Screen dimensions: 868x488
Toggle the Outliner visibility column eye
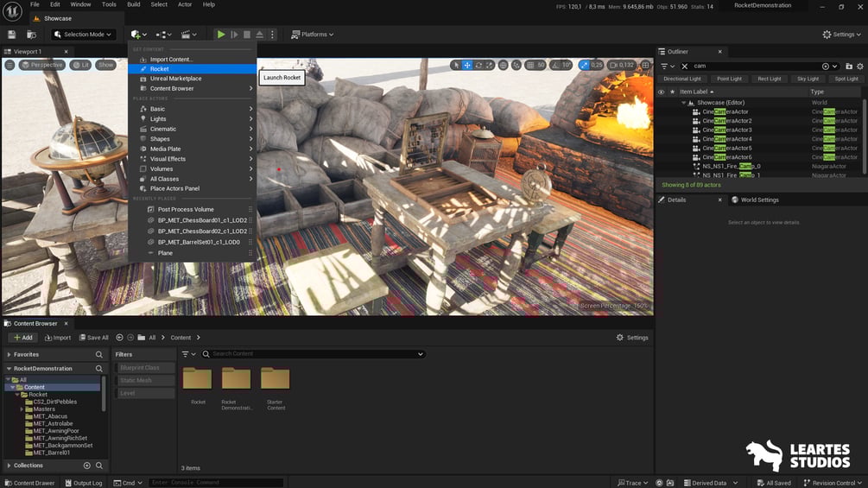tap(661, 92)
